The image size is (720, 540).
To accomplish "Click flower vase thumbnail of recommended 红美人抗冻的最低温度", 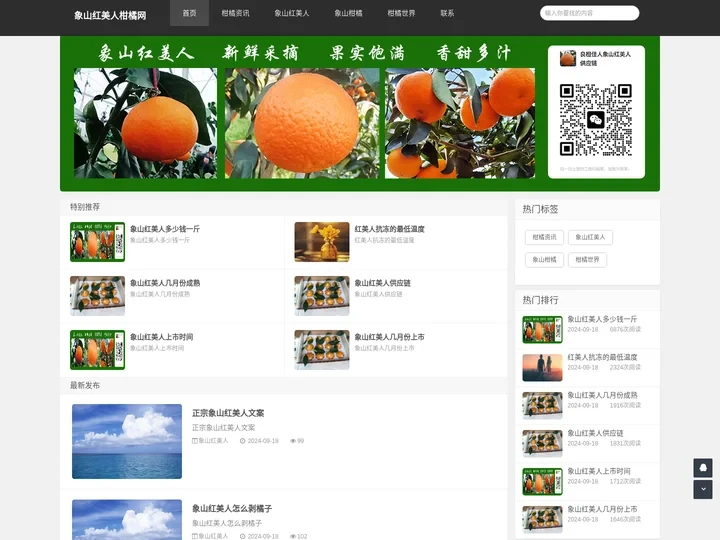I will [321, 242].
